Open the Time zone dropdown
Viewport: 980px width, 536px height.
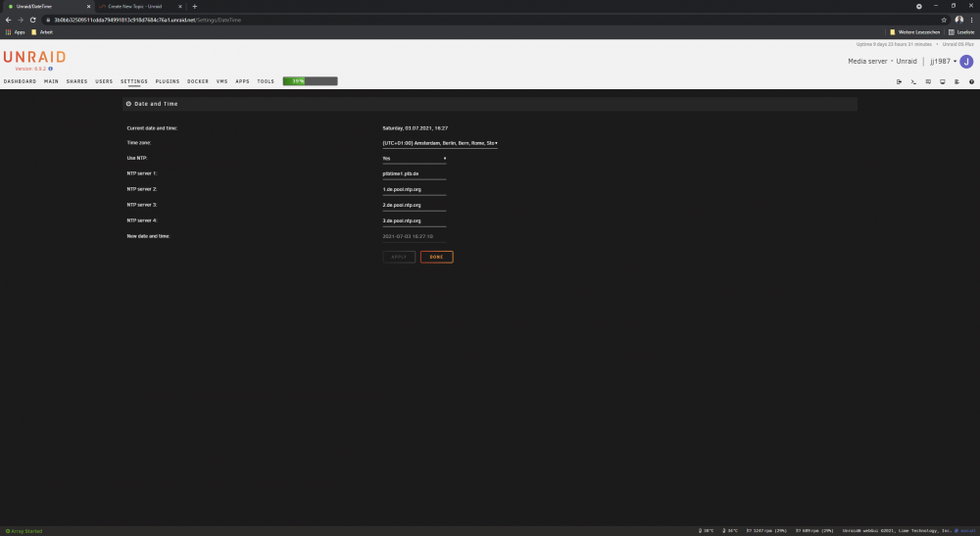(440, 143)
